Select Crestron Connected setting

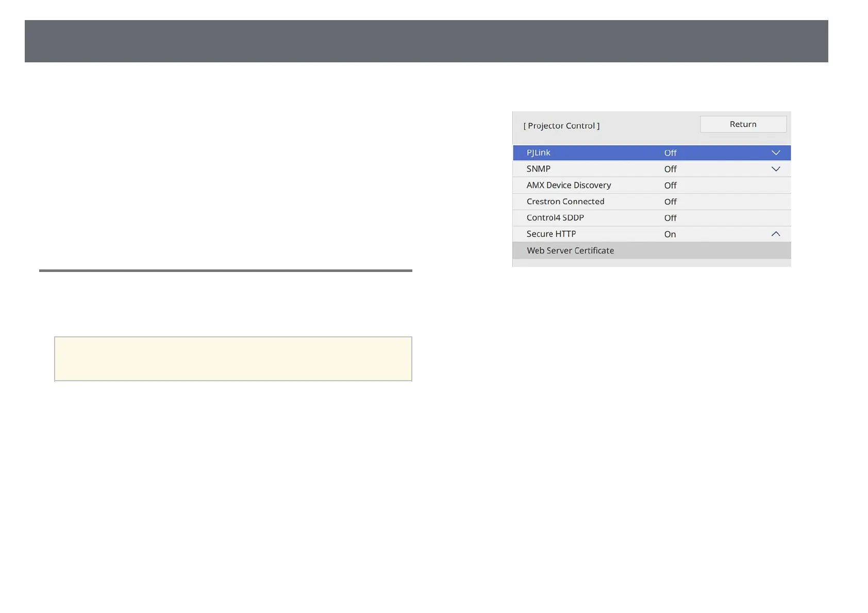pos(652,201)
